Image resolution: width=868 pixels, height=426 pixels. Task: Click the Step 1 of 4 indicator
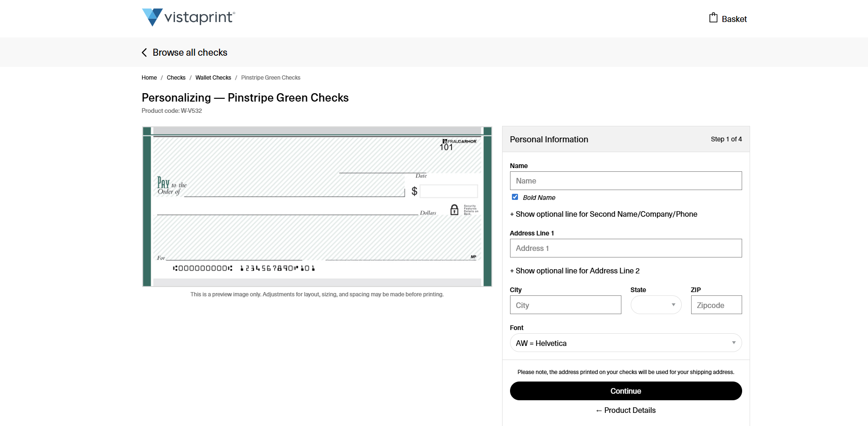[x=726, y=139]
